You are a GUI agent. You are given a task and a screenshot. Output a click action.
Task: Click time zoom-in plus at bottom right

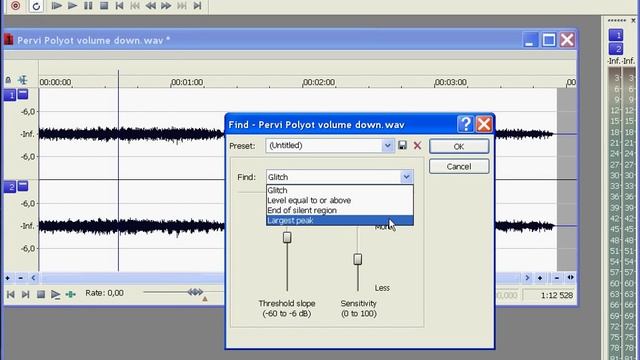540,278
